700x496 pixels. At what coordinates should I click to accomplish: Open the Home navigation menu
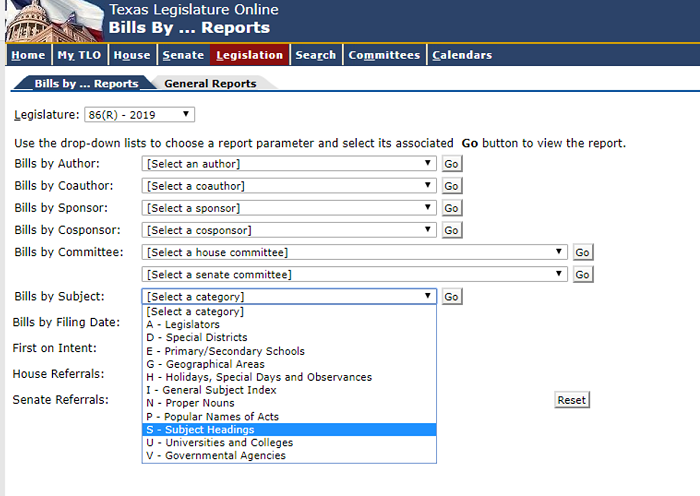[x=28, y=55]
